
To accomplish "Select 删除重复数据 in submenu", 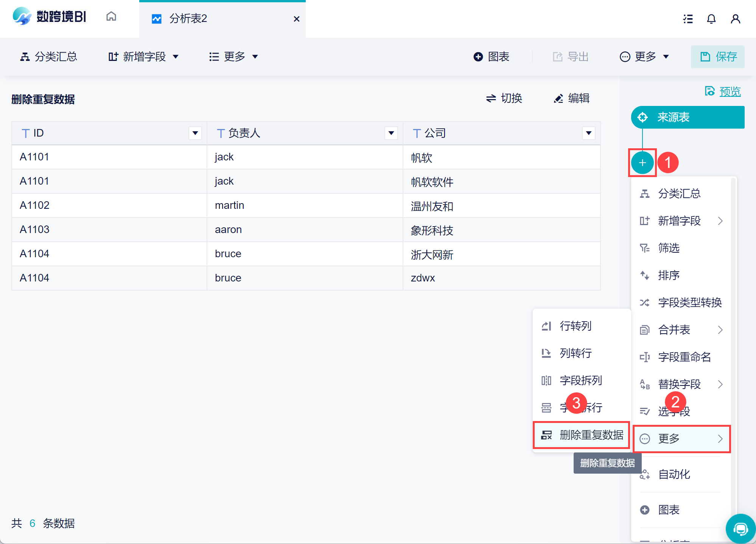I will (581, 435).
